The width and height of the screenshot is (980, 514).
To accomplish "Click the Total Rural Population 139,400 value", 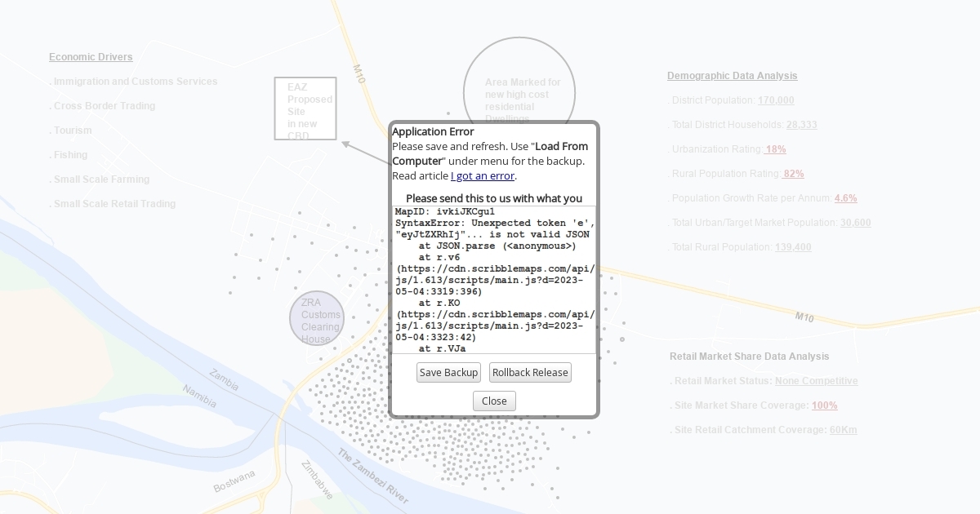I will [793, 247].
